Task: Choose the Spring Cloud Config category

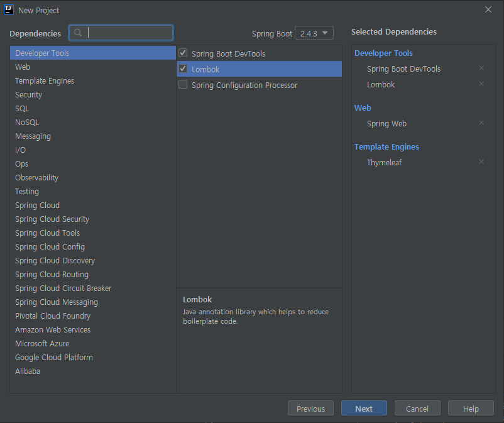Action: point(50,246)
